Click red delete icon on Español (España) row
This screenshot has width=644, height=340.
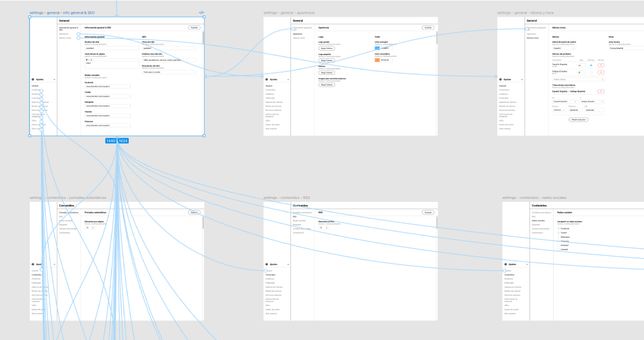pos(601,65)
